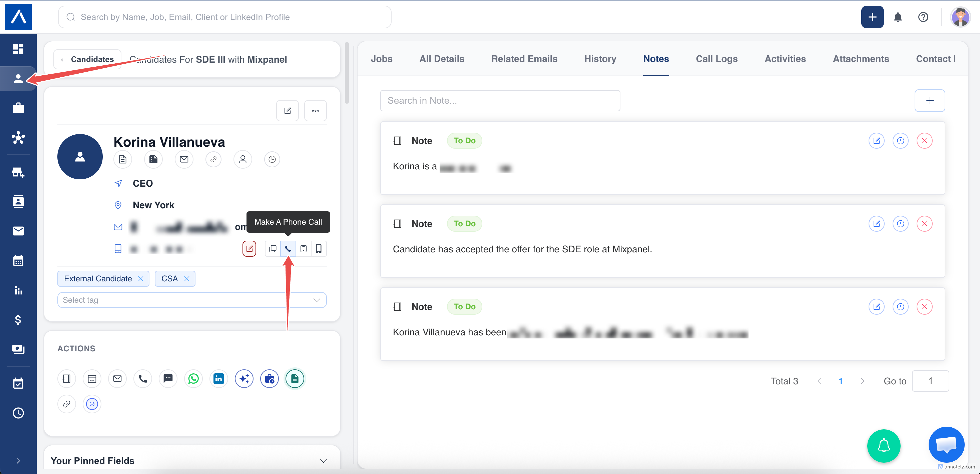Click the green document action icon
Screen dimensions: 980x474
pos(295,379)
